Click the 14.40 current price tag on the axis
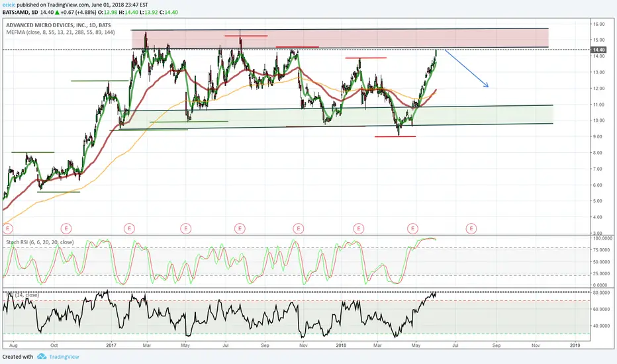This screenshot has height=364, width=617. [x=599, y=50]
